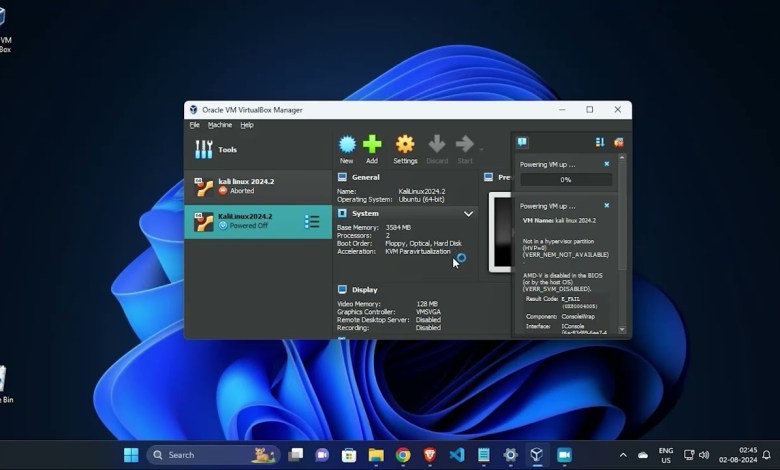
Task: Show hidden system tray icons chevron
Action: pos(623,455)
